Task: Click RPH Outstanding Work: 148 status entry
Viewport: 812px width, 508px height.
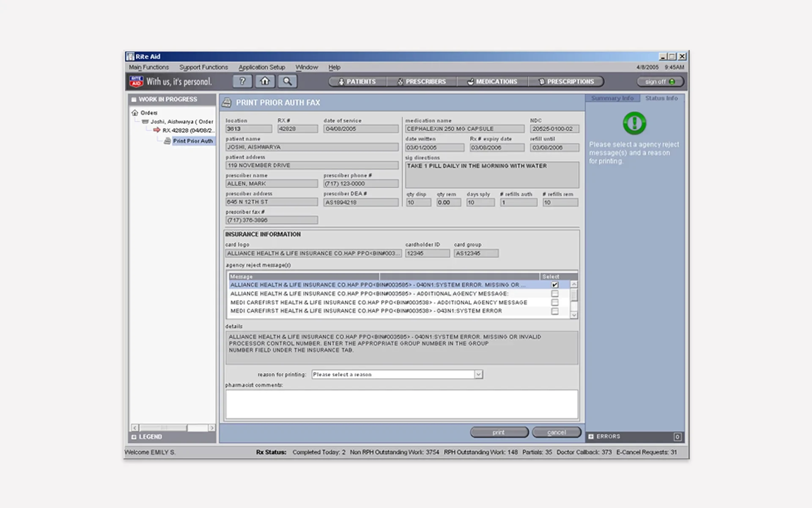Action: [480, 452]
